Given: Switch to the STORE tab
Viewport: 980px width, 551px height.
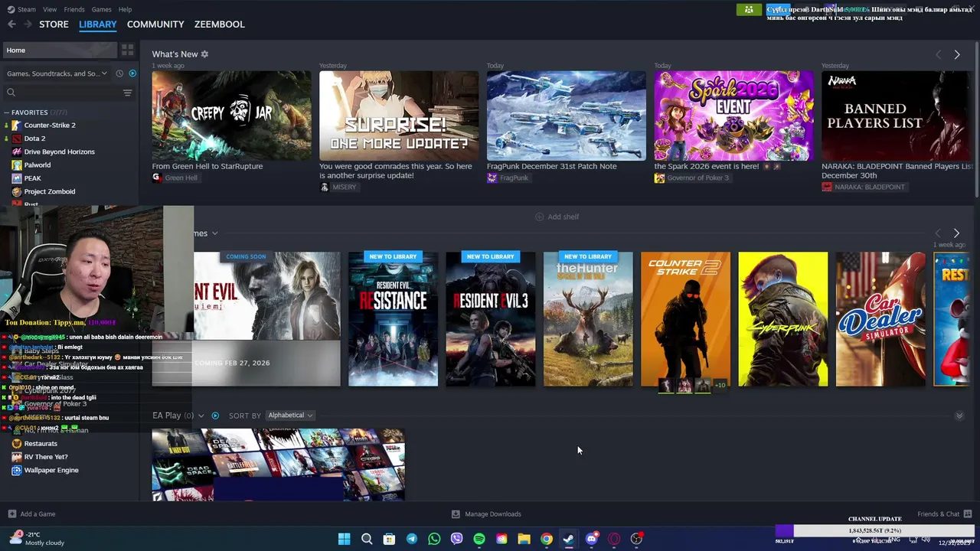Looking at the screenshot, I should (x=54, y=24).
